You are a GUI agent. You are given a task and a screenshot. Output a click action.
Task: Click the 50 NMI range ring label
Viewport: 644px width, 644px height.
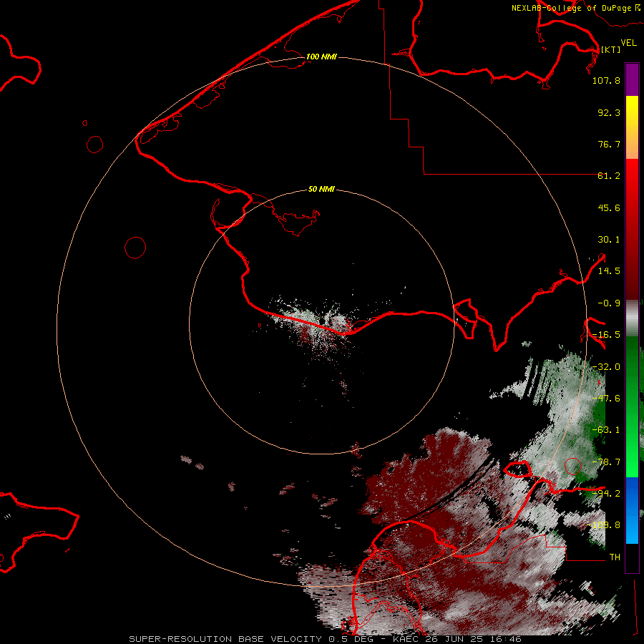point(321,190)
